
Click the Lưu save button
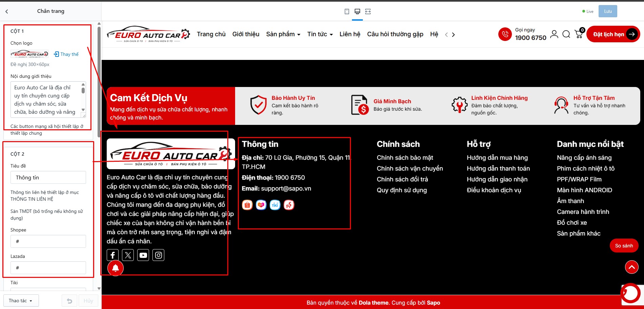coord(608,11)
